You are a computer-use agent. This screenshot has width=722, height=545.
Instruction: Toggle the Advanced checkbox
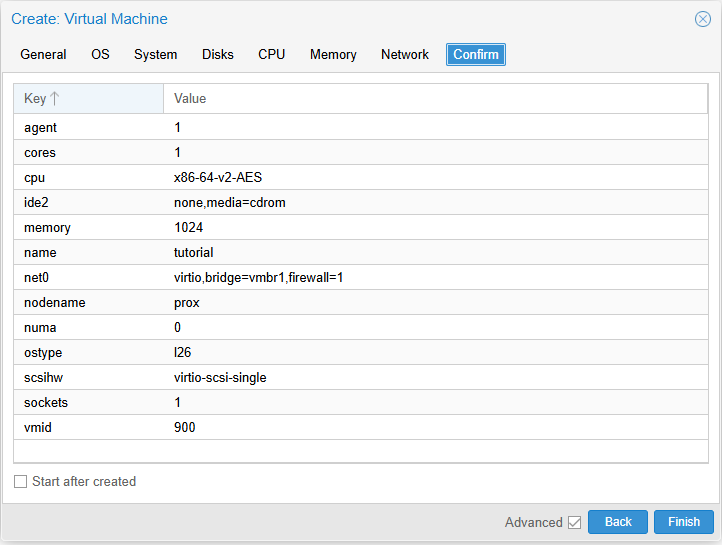click(x=574, y=522)
